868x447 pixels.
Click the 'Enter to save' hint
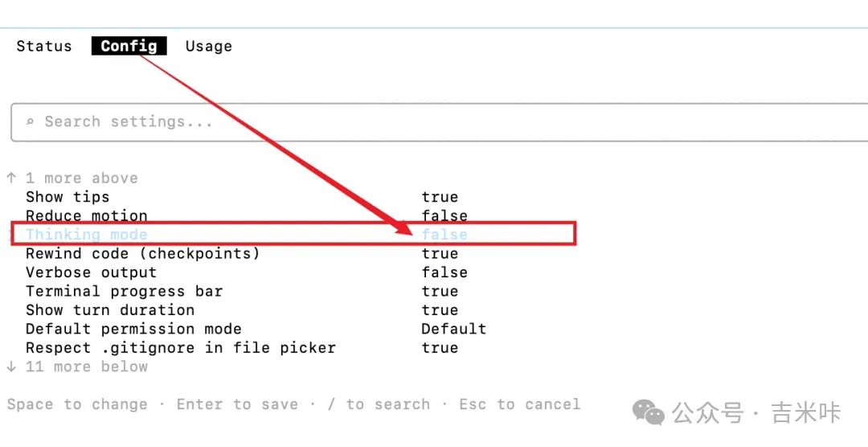pyautogui.click(x=238, y=404)
